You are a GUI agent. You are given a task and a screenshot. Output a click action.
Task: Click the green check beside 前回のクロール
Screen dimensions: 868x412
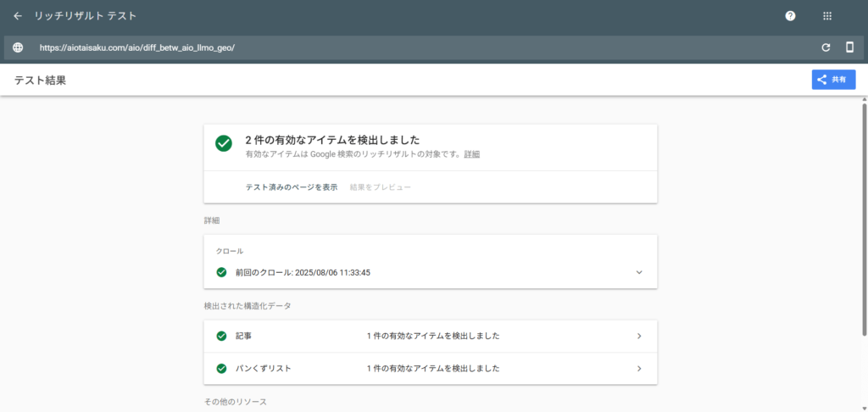click(x=221, y=272)
